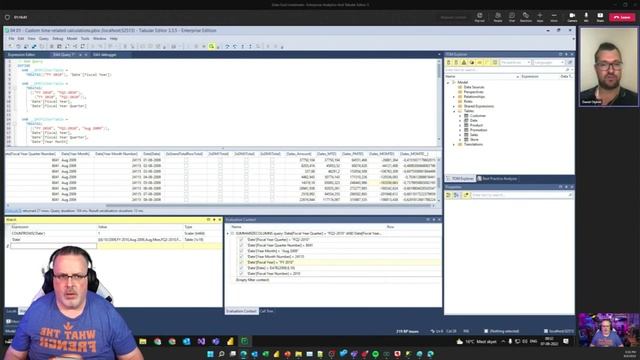640x360 pixels.
Task: Open the Model menu
Action: [72, 38]
